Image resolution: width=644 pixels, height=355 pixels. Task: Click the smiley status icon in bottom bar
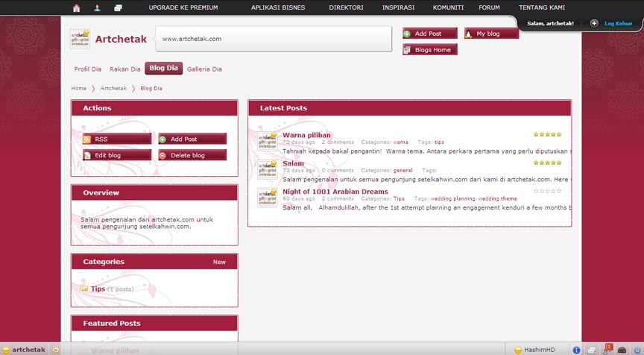click(56, 350)
